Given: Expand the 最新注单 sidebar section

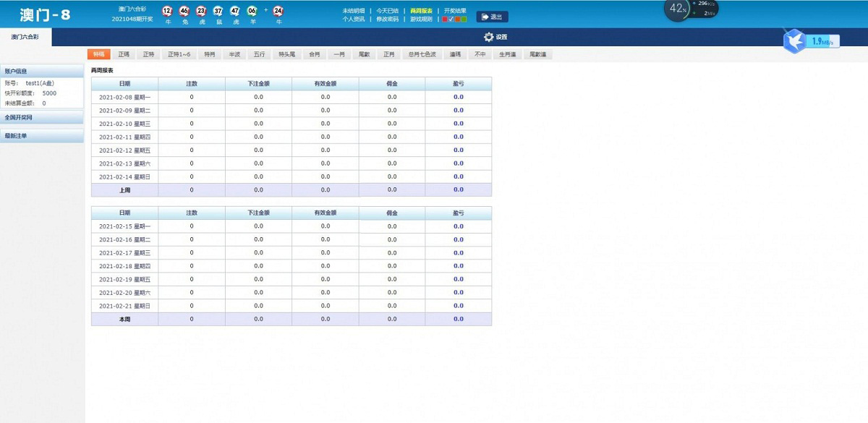Looking at the screenshot, I should (42, 136).
